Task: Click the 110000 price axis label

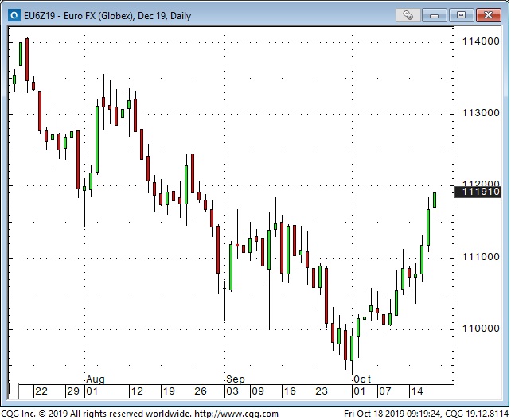Action: point(481,329)
